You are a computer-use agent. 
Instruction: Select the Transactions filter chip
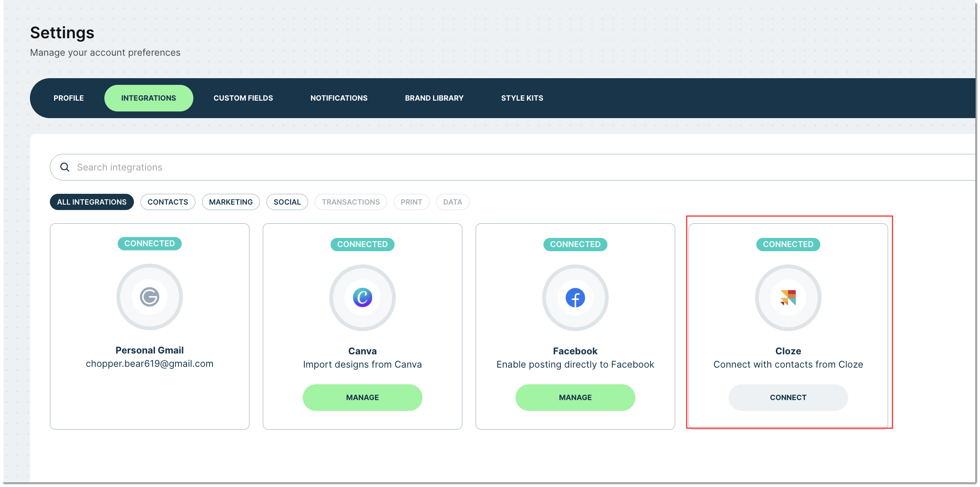[x=351, y=202]
